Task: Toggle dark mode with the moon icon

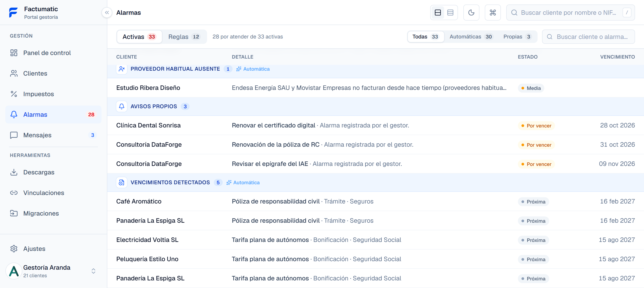Action: (x=471, y=13)
